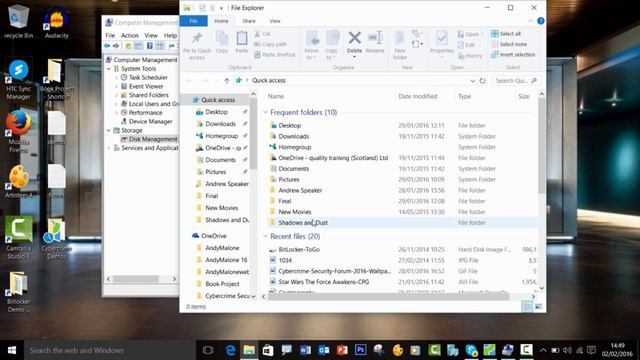Select Downloads in the navigation pane

(x=220, y=124)
